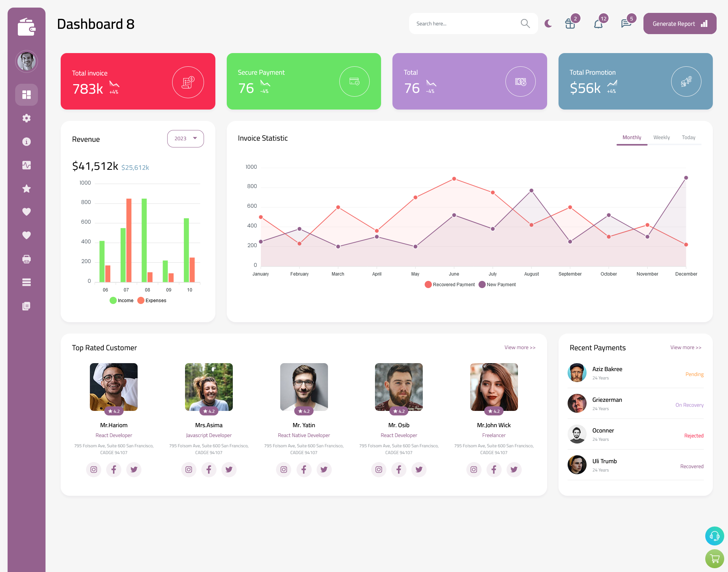
Task: Click the printer icon in sidebar
Action: [x=26, y=258]
